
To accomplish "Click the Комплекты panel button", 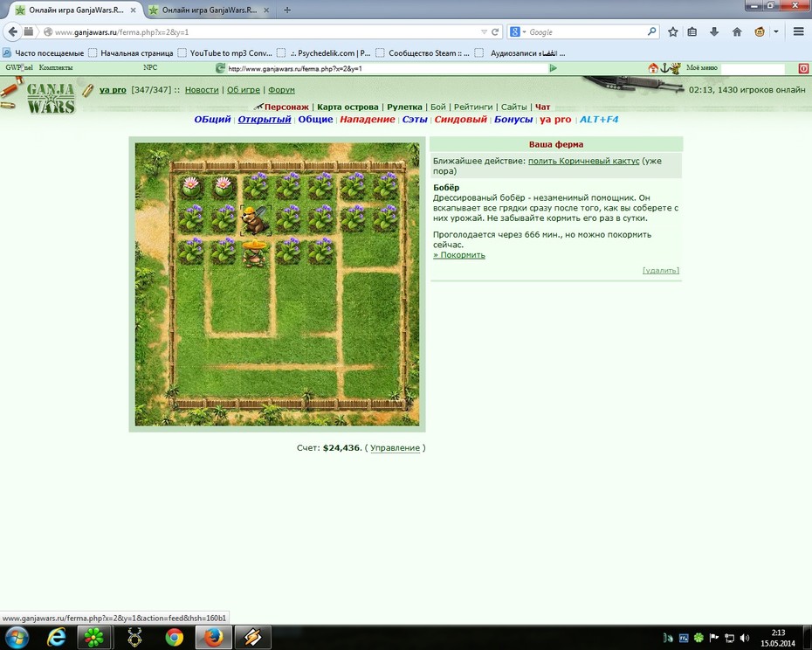I will tap(56, 68).
